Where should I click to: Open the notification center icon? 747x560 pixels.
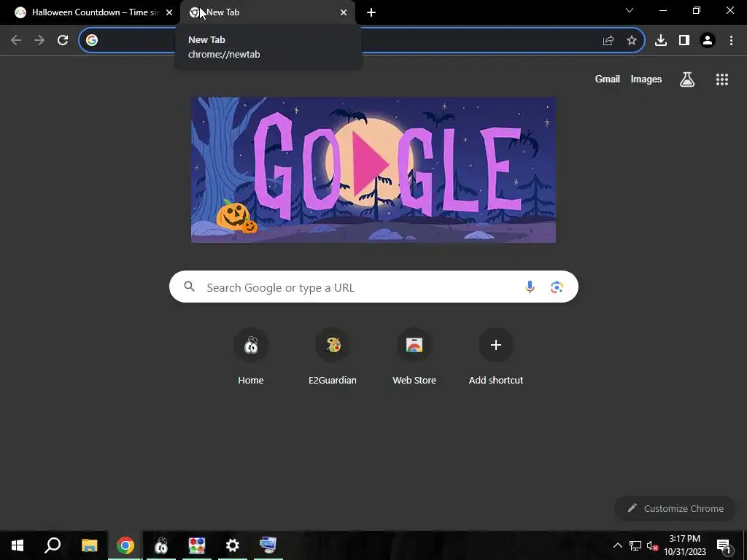click(x=723, y=545)
